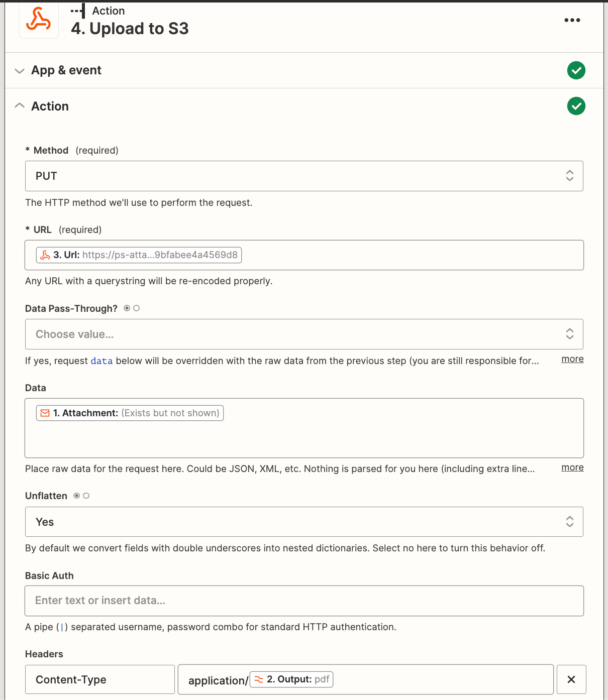Expand the App & event section
The width and height of the screenshot is (608, 700).
(20, 71)
